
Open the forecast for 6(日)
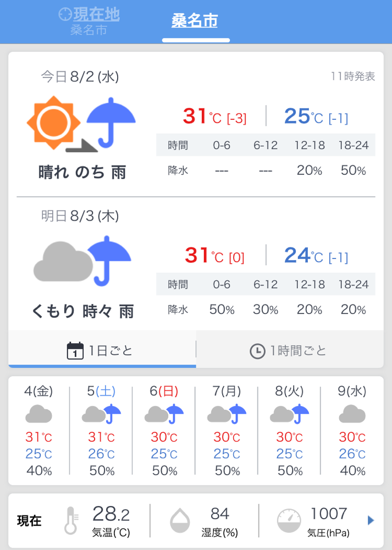[x=164, y=431]
